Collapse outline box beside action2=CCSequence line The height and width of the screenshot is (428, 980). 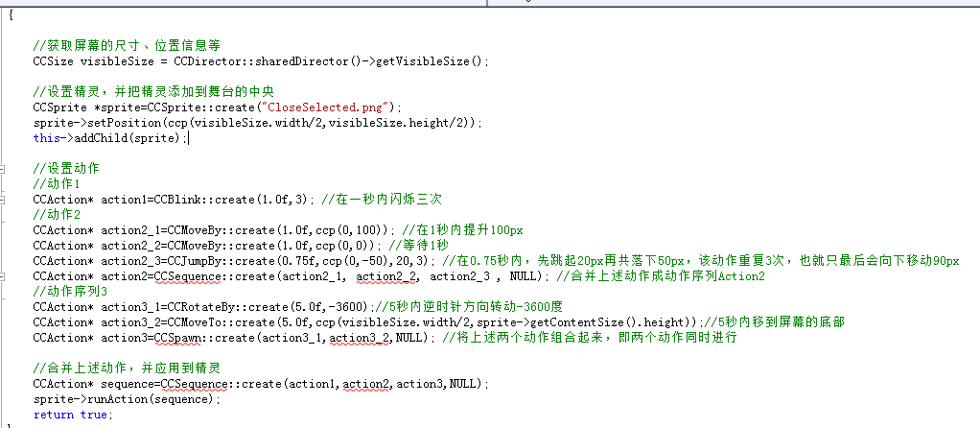[3, 276]
